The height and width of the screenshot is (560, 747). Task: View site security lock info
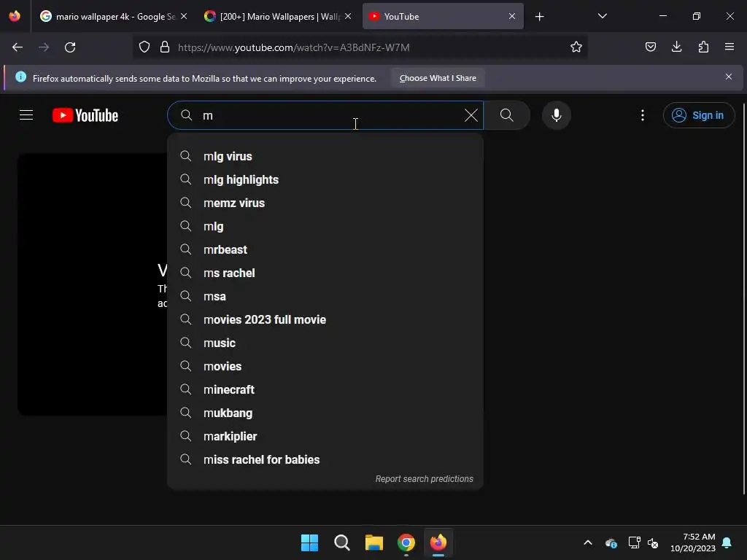[x=165, y=47]
